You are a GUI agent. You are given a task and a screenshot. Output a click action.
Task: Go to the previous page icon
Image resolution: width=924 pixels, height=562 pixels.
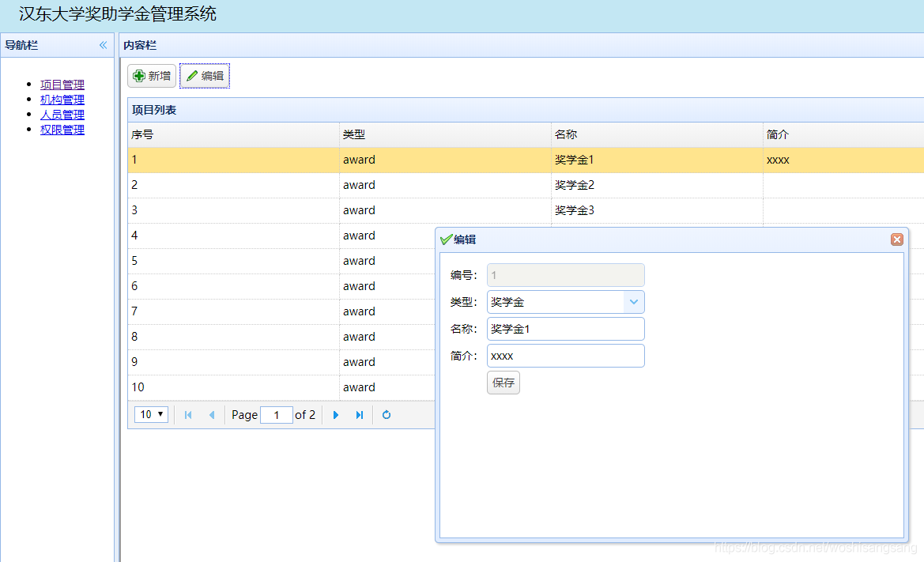pos(212,415)
